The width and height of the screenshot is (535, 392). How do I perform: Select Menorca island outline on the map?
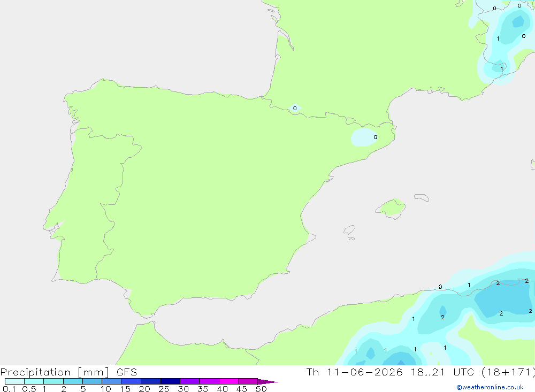(x=422, y=197)
